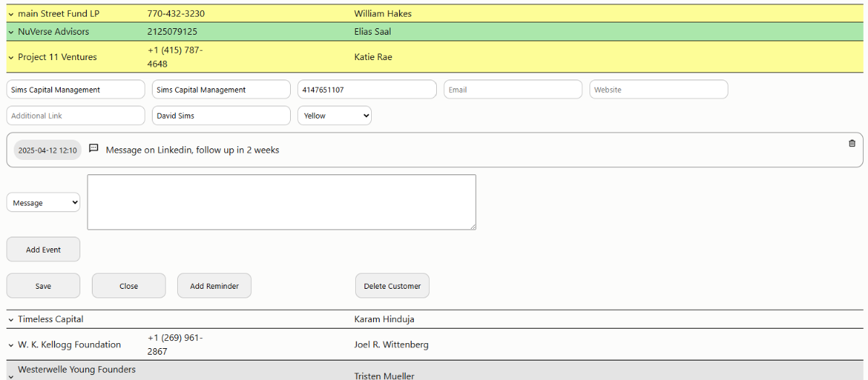
Task: Click phone number +1 (269) 961-2867
Action: coord(175,345)
